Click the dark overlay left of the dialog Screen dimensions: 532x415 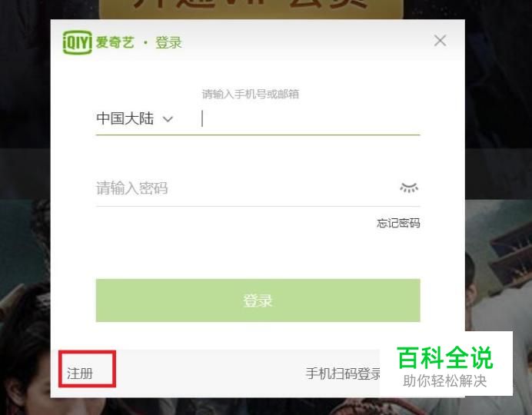coord(25,101)
